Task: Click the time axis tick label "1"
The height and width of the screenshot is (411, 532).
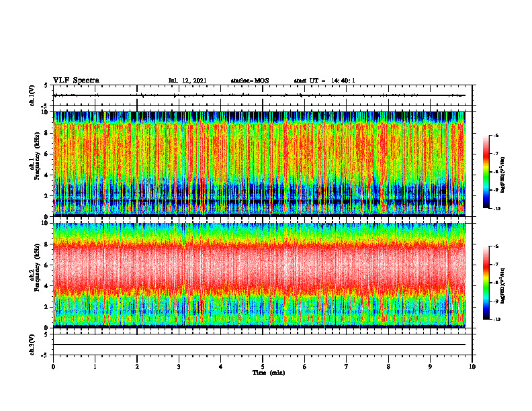Action: point(95,367)
